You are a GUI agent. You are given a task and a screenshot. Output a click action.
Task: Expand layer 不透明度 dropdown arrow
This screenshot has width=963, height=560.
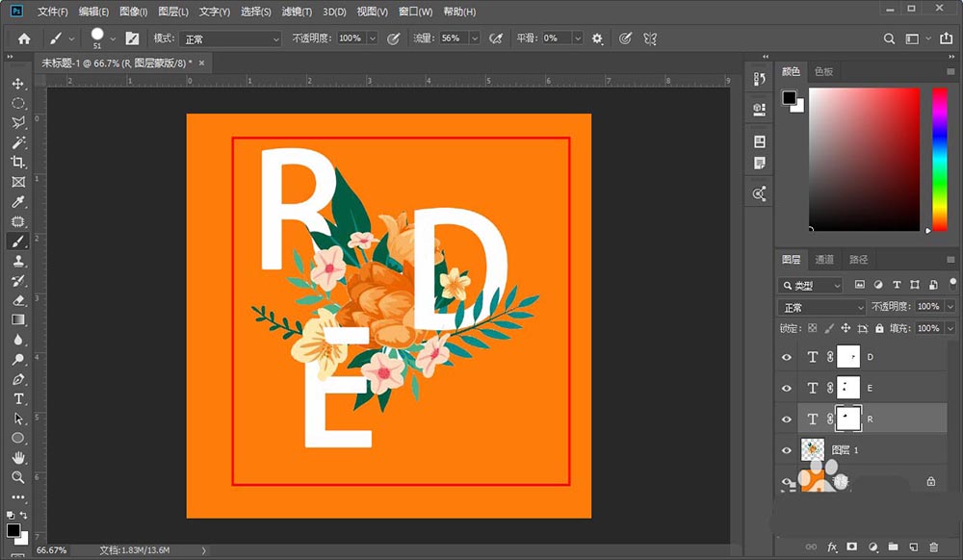(x=950, y=306)
